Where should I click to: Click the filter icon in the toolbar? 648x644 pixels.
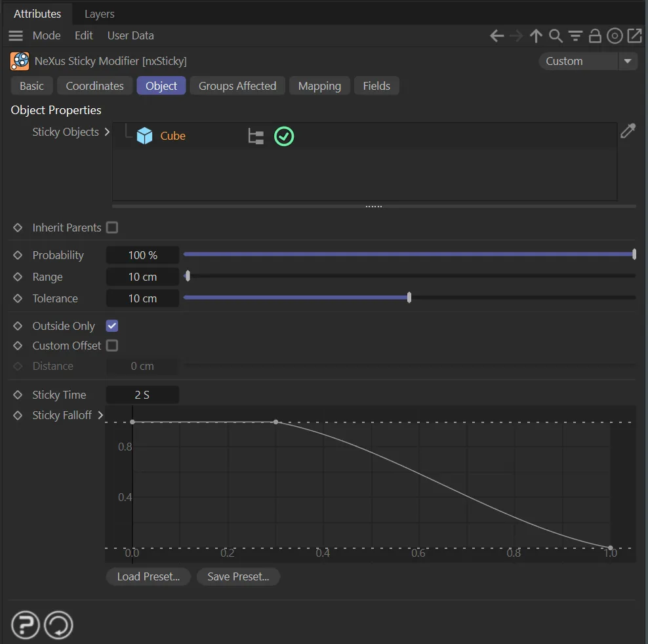click(x=575, y=36)
